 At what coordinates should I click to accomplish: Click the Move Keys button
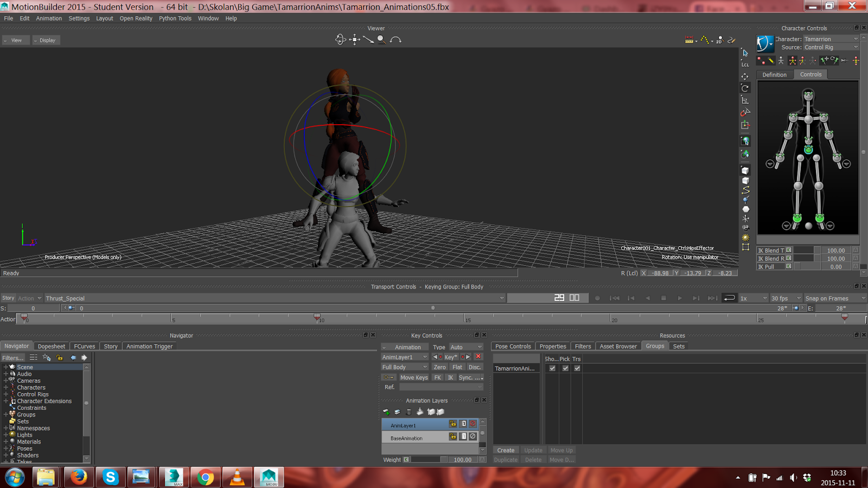[414, 377]
